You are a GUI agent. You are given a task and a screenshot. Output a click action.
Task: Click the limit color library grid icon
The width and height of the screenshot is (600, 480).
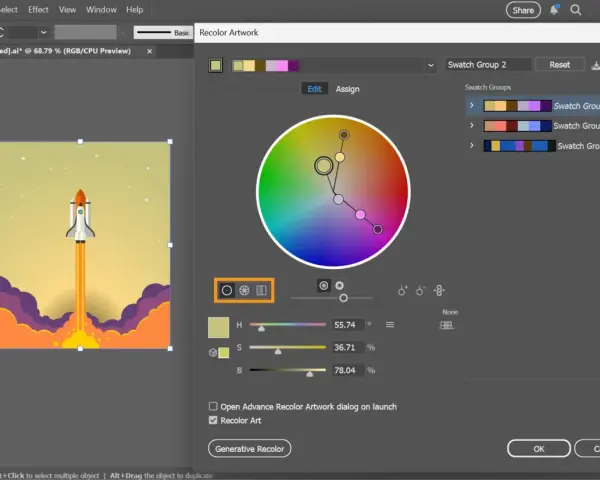(x=447, y=325)
